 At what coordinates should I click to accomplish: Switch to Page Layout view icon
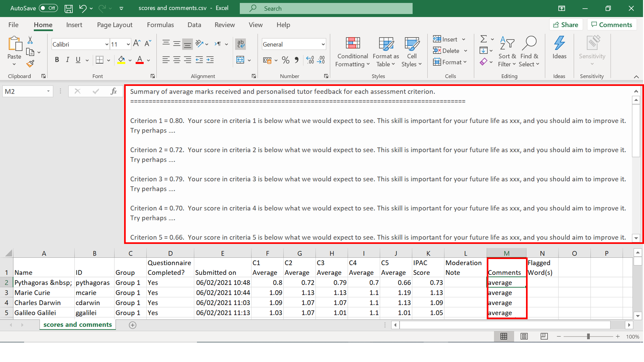[524, 337]
